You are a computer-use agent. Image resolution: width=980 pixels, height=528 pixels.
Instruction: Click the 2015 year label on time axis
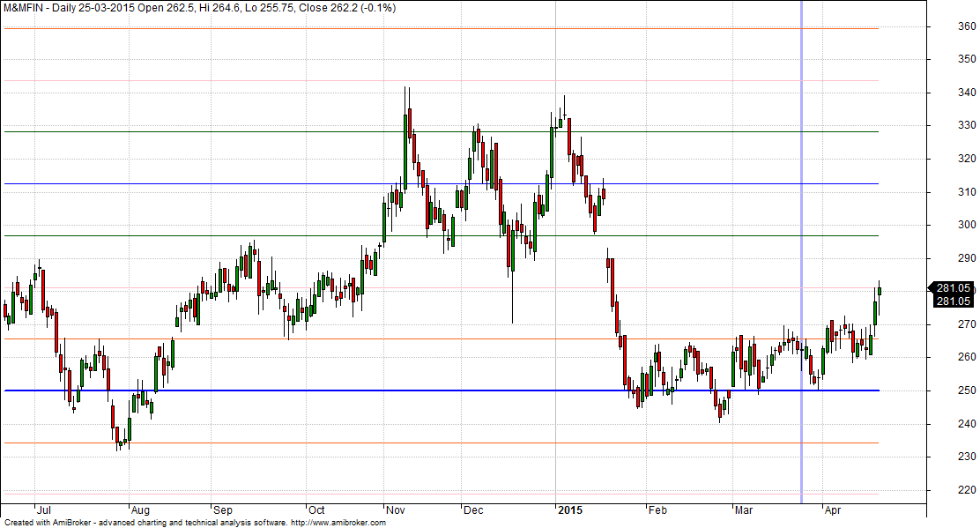click(568, 509)
